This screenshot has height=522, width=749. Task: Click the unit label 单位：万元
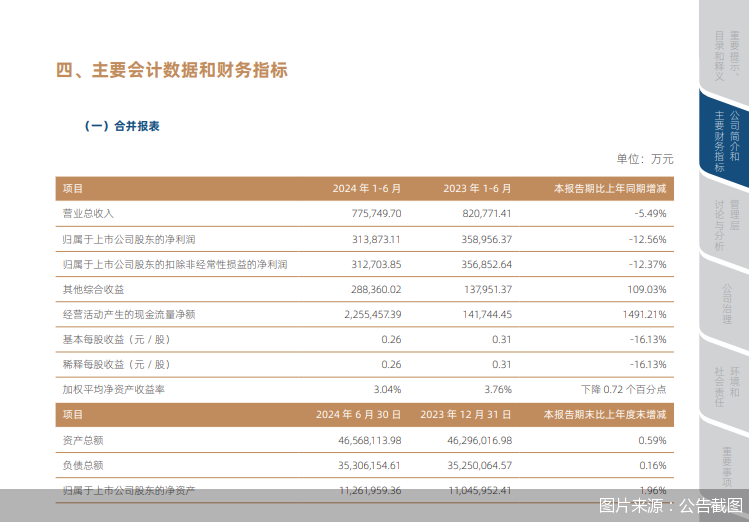pos(645,159)
